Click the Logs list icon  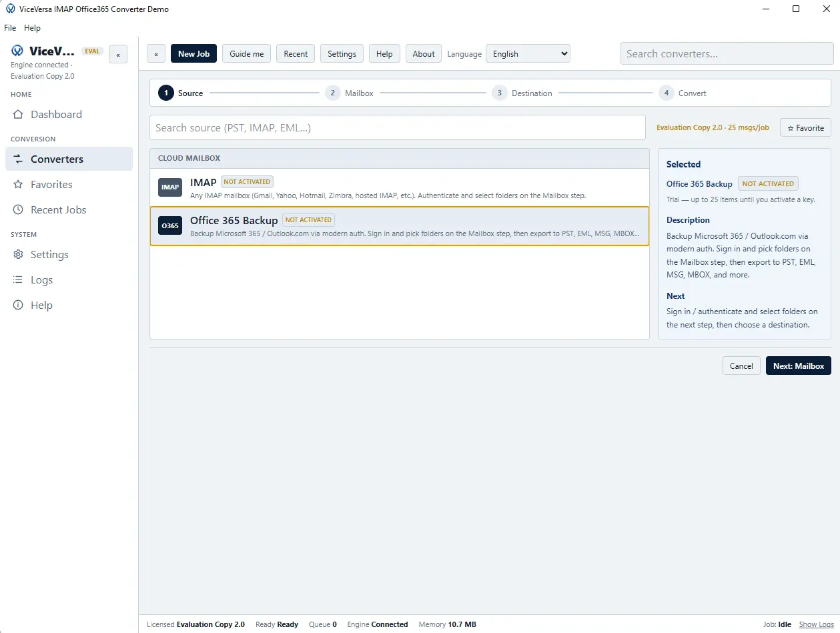(18, 280)
